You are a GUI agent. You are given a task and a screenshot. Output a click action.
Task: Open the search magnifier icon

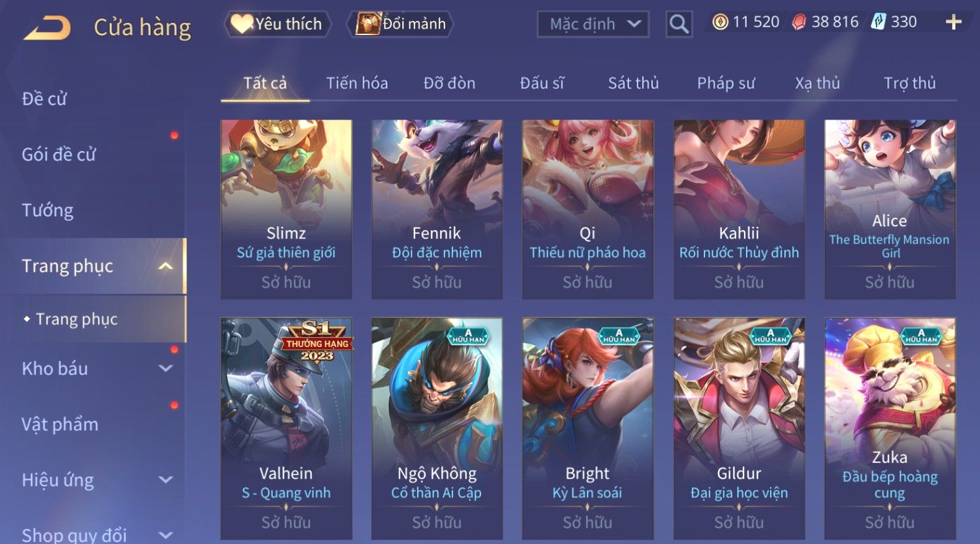point(678,24)
